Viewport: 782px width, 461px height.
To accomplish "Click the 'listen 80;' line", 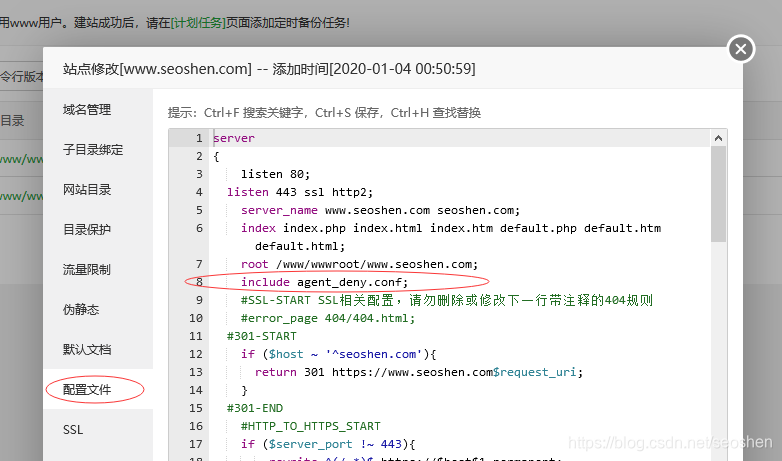I will 275,174.
